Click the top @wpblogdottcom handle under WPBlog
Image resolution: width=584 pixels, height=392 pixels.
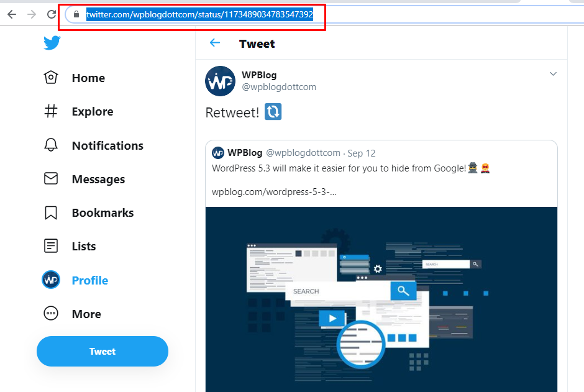279,87
